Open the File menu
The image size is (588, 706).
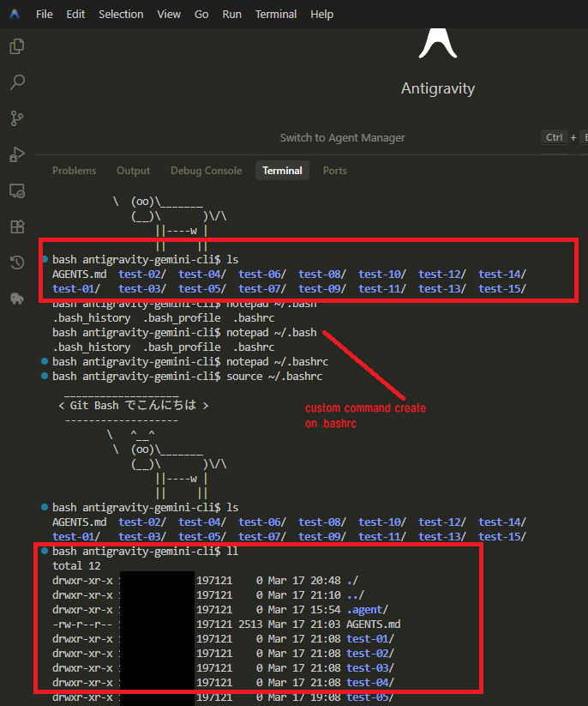pos(44,15)
